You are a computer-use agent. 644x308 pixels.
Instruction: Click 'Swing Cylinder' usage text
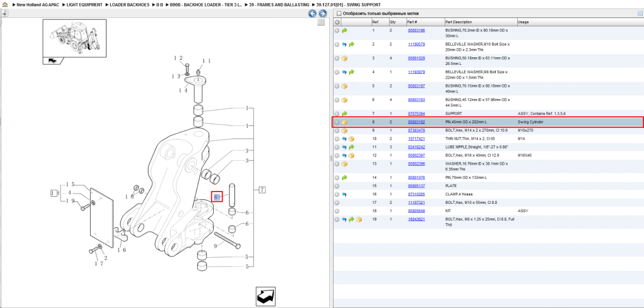click(x=531, y=122)
